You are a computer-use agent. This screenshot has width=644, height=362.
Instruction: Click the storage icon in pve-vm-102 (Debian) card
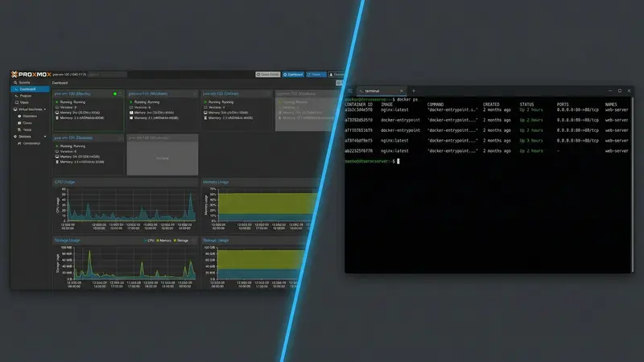pos(205,117)
